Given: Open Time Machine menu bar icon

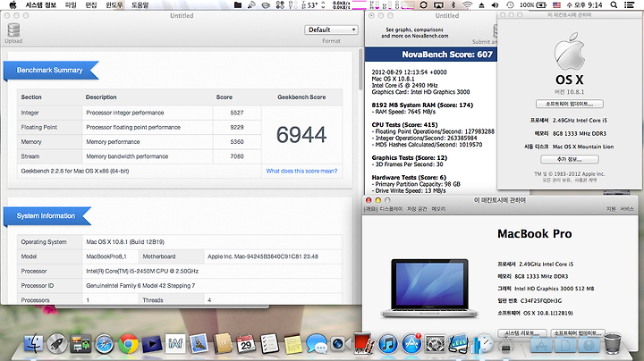Looking at the screenshot, I should tap(510, 5).
